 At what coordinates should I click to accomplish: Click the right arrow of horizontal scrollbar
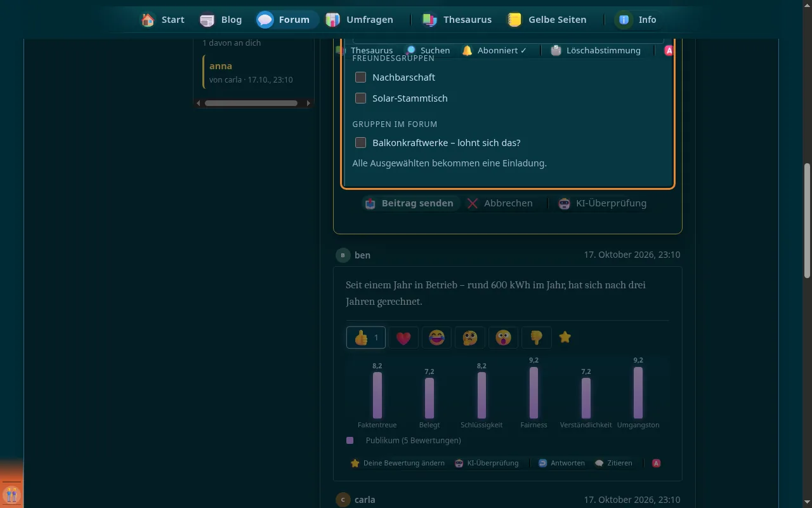point(309,103)
